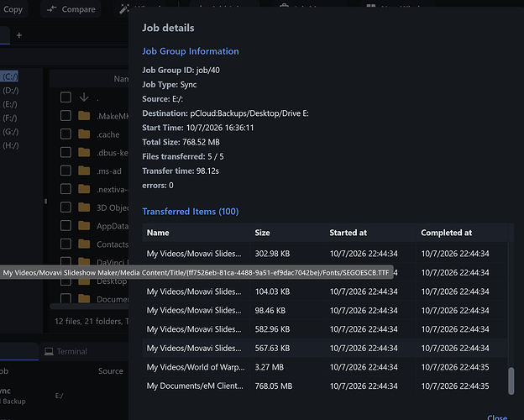Close the Job details dialog
Screen dimensions: 524x420
click(497, 417)
